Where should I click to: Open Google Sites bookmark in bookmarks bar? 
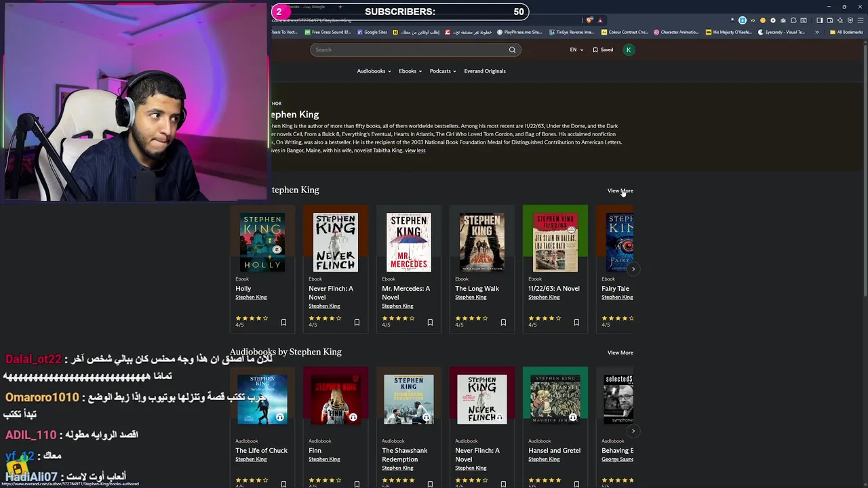point(372,32)
